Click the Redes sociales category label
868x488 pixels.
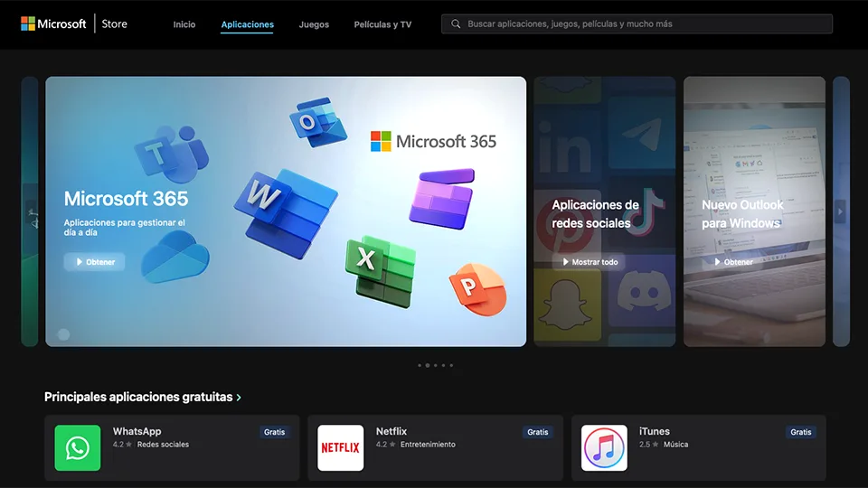point(163,445)
